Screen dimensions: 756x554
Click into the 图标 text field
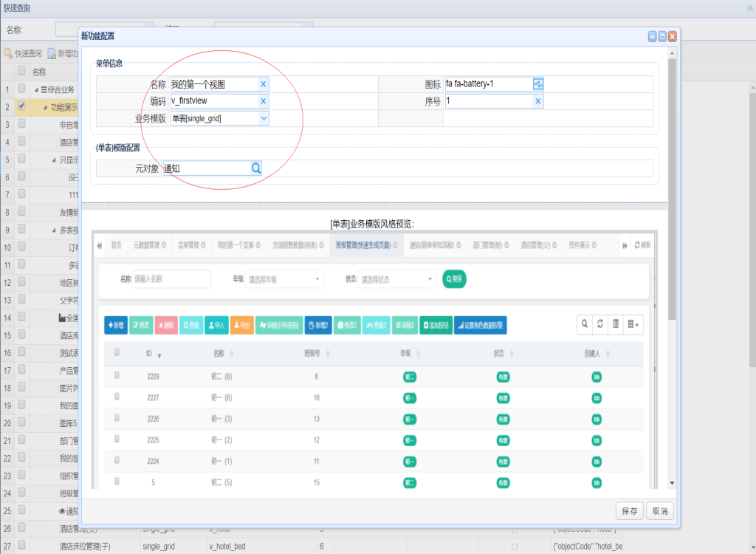tap(487, 84)
